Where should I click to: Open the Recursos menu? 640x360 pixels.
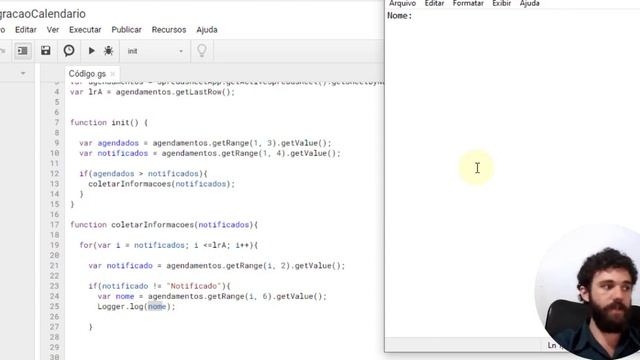(x=169, y=30)
